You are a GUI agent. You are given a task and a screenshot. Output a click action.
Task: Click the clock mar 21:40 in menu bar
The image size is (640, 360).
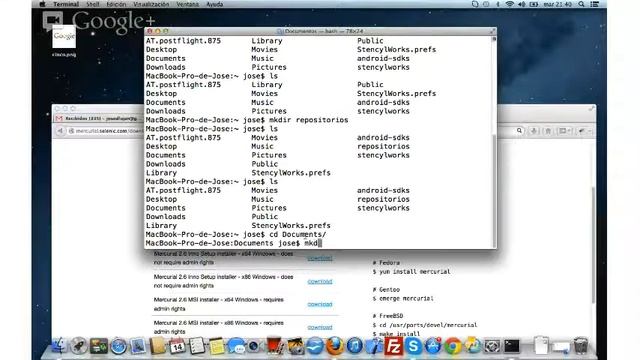pyautogui.click(x=558, y=4)
